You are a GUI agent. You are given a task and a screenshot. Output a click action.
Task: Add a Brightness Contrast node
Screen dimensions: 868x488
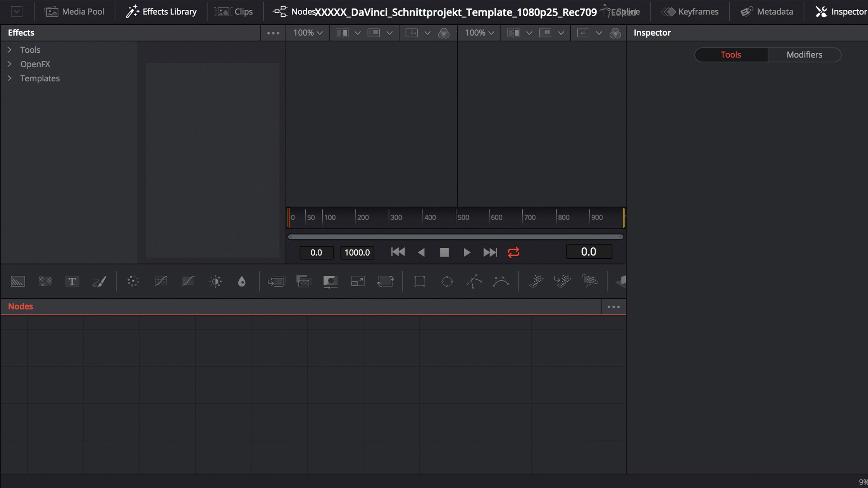[215, 281]
